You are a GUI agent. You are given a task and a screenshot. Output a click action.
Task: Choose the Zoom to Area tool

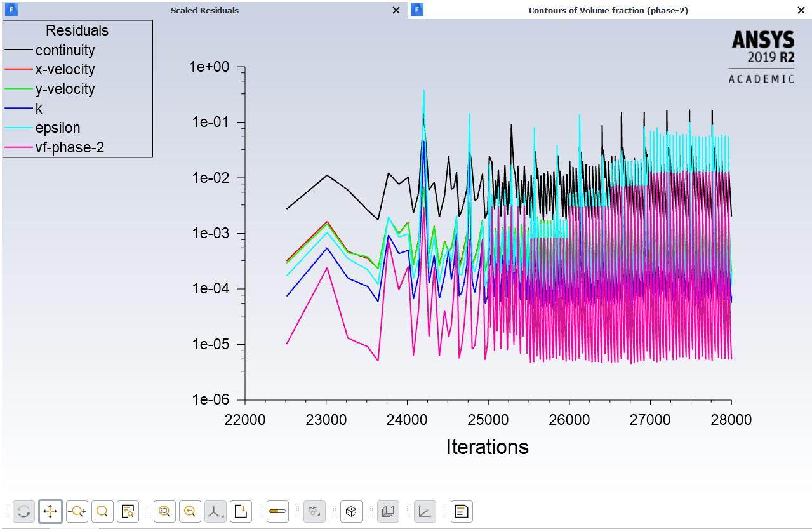(101, 511)
